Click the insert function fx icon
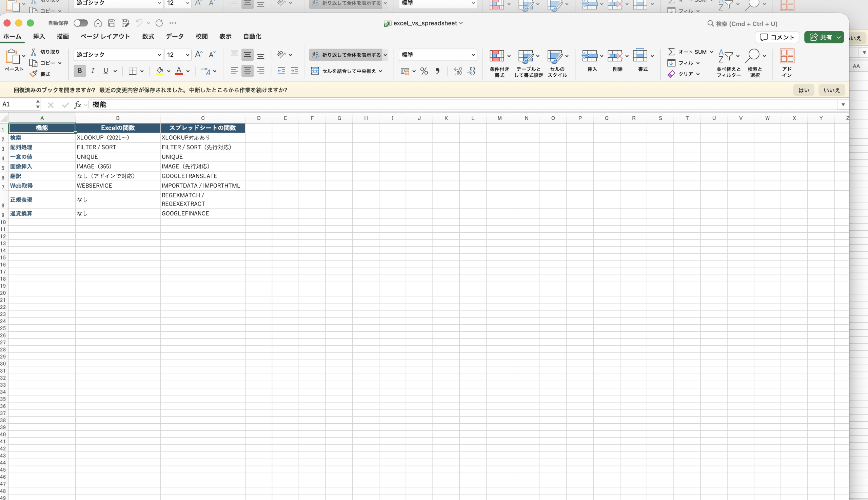The height and width of the screenshot is (500, 868). point(78,105)
